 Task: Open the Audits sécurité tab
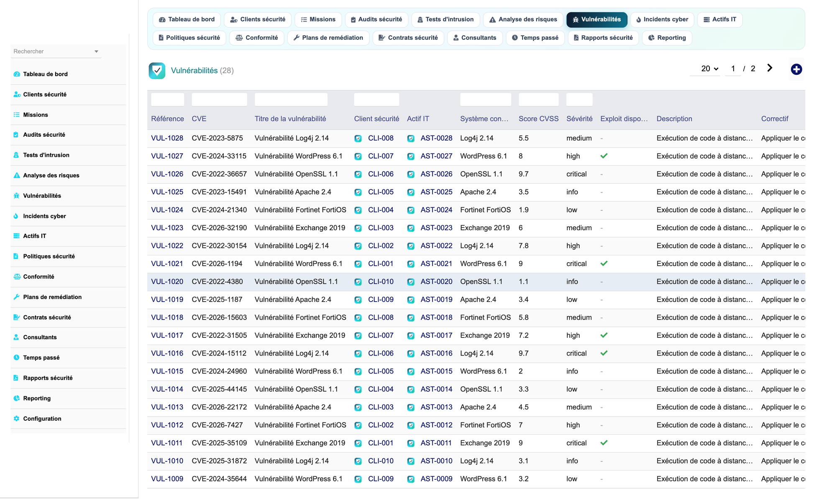tap(376, 20)
